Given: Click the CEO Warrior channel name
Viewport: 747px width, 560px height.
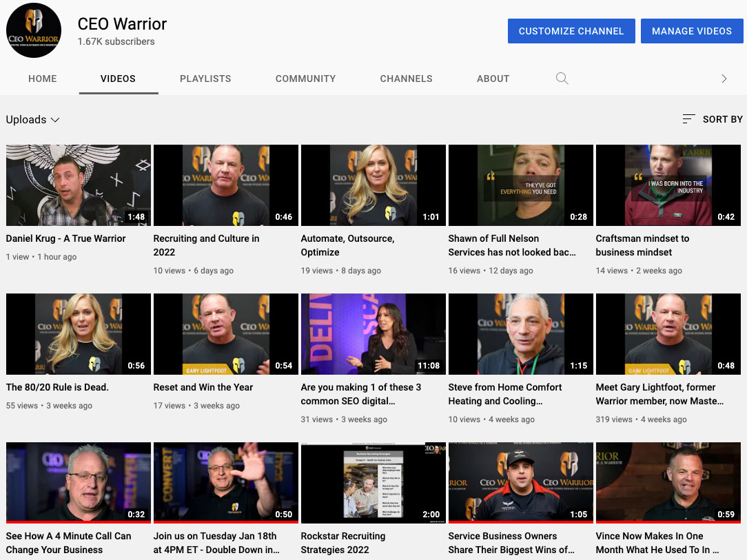Looking at the screenshot, I should pos(122,24).
